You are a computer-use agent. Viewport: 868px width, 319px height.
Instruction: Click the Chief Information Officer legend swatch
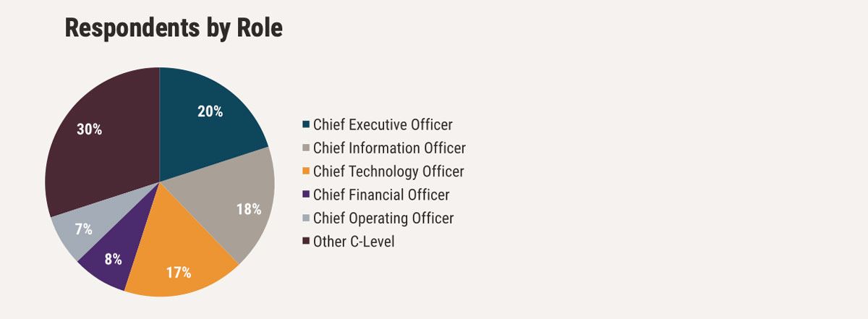pos(307,148)
